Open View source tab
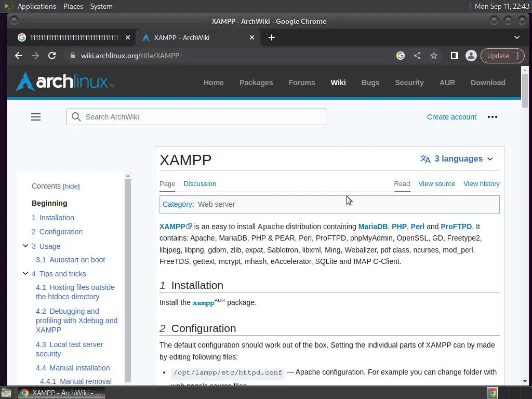The width and height of the screenshot is (532, 399). (x=436, y=184)
